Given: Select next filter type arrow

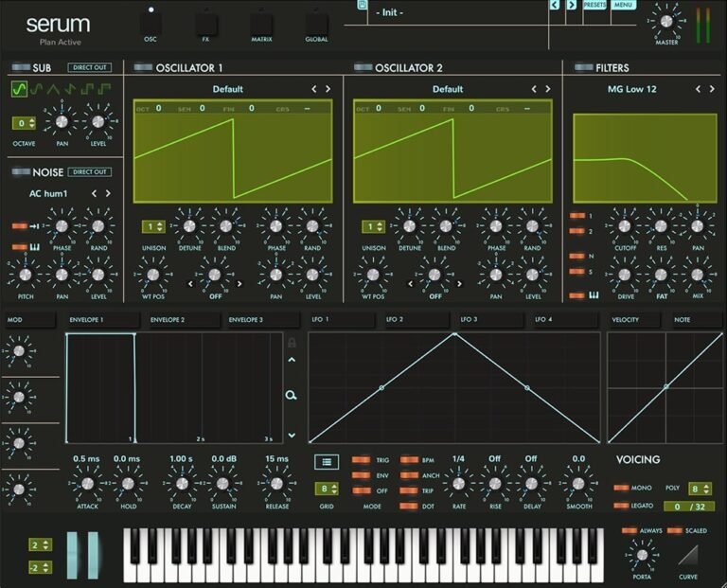Looking at the screenshot, I should tap(712, 89).
